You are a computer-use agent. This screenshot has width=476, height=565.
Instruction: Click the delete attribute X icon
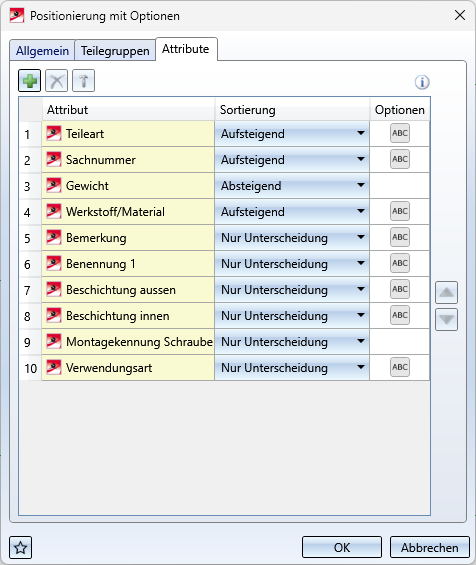tap(57, 81)
